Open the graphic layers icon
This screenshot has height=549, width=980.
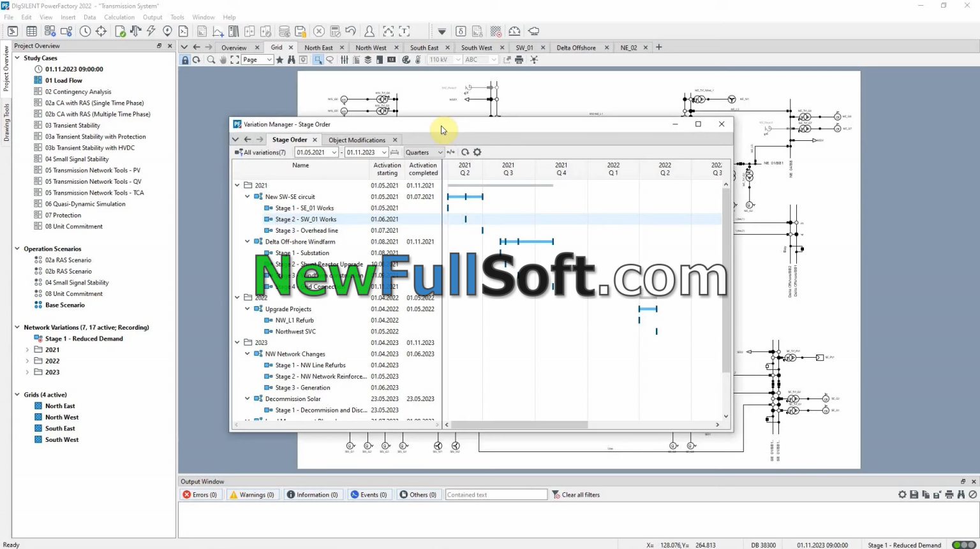click(367, 59)
